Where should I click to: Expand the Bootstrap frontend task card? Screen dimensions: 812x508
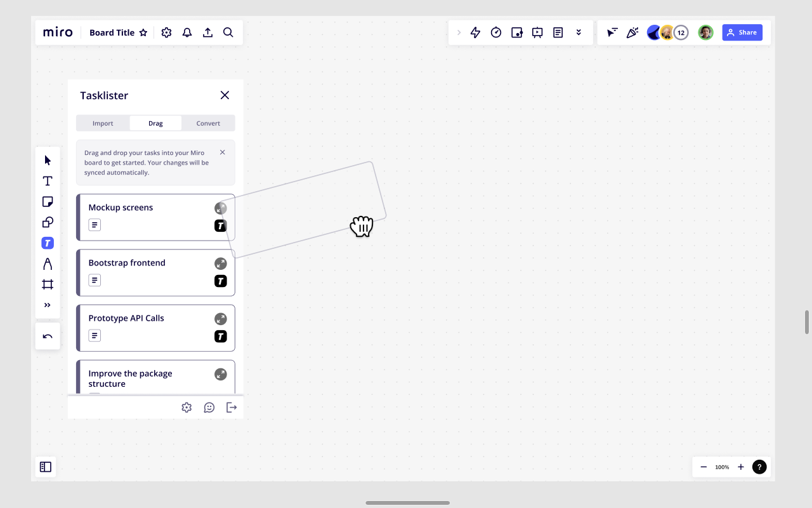tap(220, 264)
